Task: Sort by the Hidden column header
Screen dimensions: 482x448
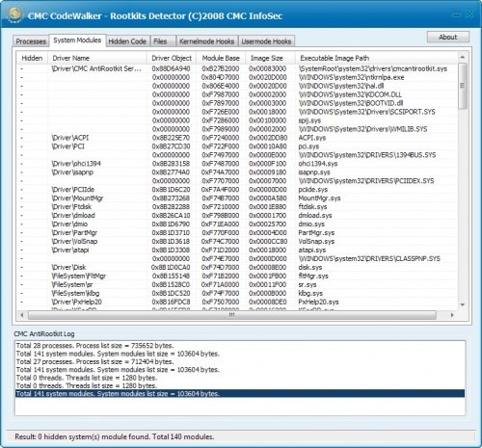Action: click(32, 58)
